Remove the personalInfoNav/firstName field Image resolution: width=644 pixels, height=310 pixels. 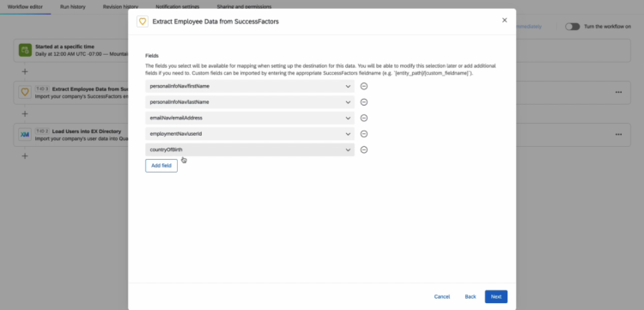pyautogui.click(x=363, y=86)
